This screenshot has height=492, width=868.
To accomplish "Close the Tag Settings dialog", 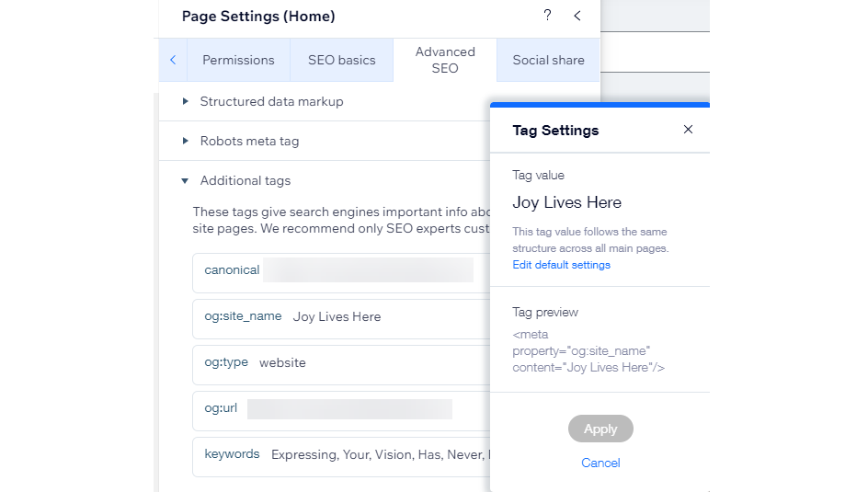I will tap(688, 130).
